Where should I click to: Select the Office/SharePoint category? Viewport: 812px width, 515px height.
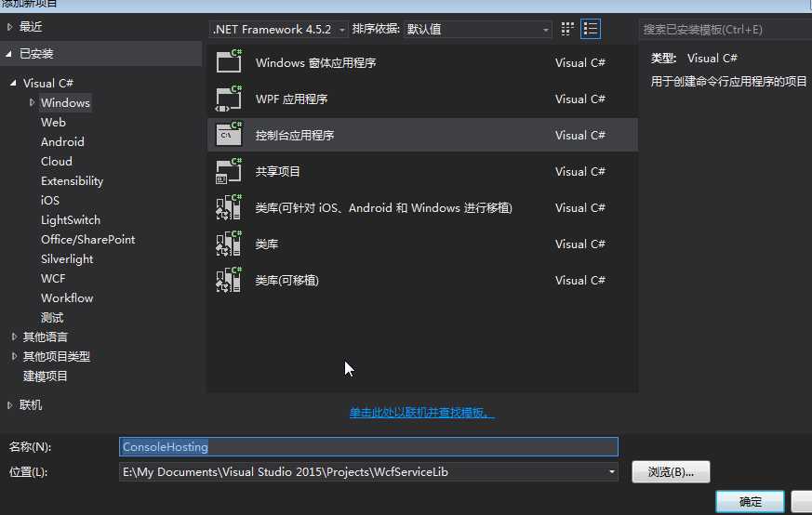(88, 240)
